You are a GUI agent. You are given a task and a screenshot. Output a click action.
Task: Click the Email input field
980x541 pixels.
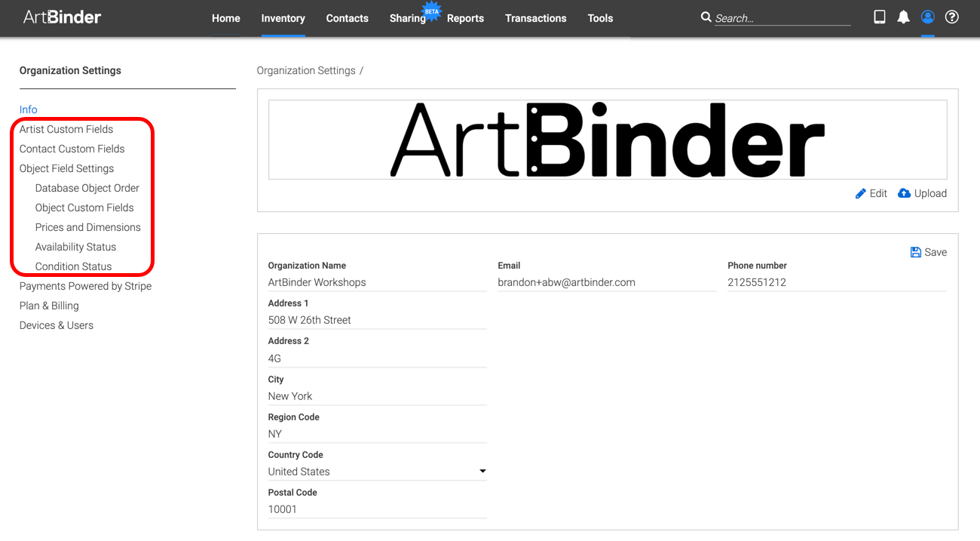(x=607, y=282)
